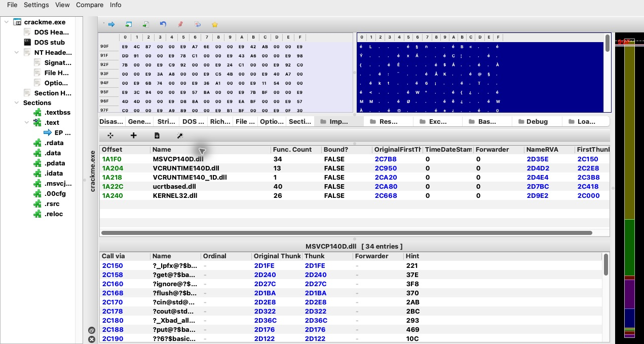The image size is (644, 344).
Task: Select the KERNEL32.dll import row
Action: 354,195
